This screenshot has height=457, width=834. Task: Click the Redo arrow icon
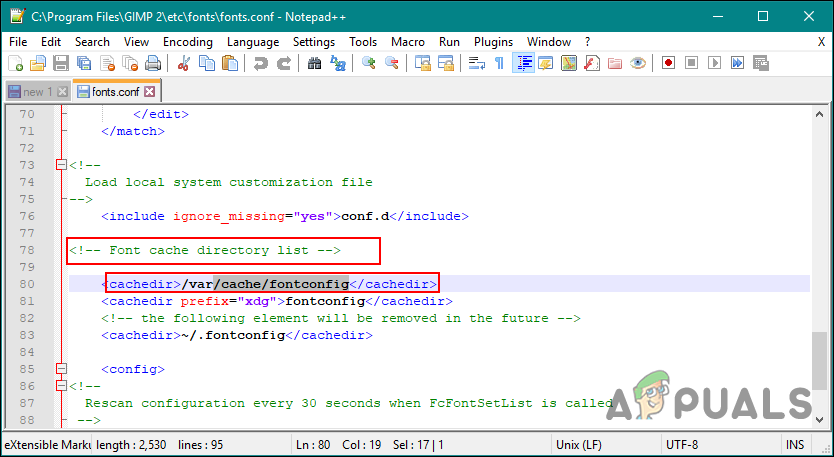[284, 63]
